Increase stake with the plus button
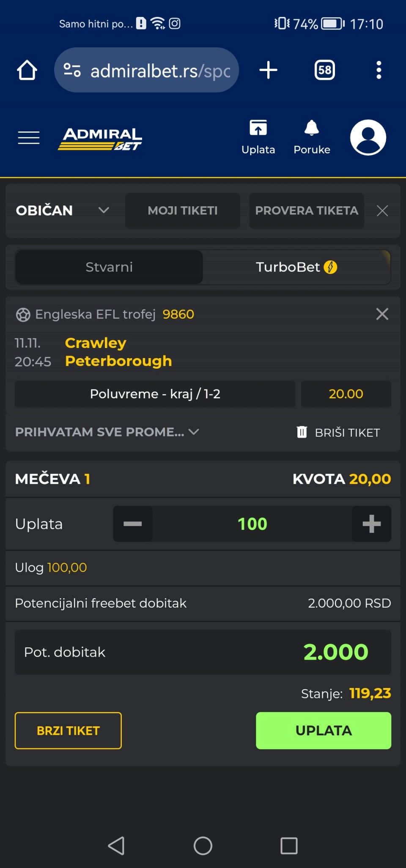 tap(371, 524)
